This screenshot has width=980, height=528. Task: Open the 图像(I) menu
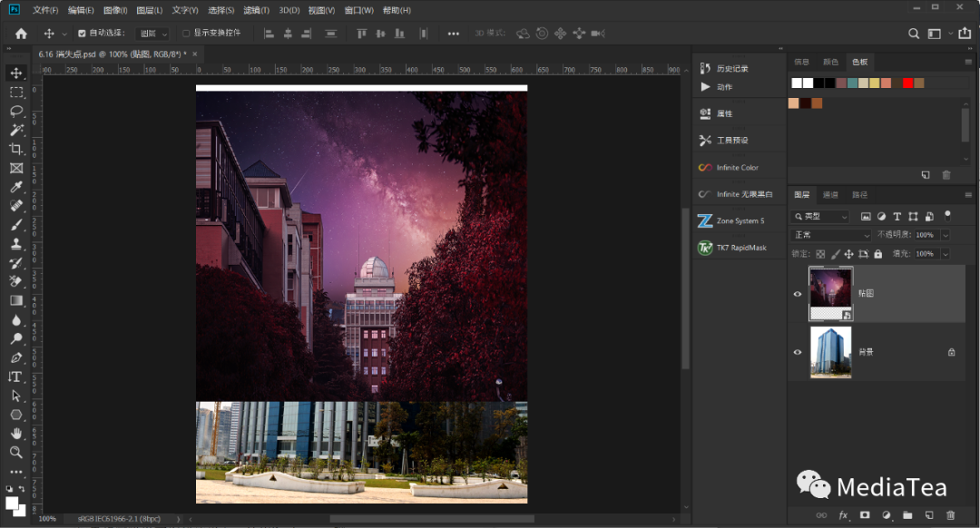click(x=115, y=10)
